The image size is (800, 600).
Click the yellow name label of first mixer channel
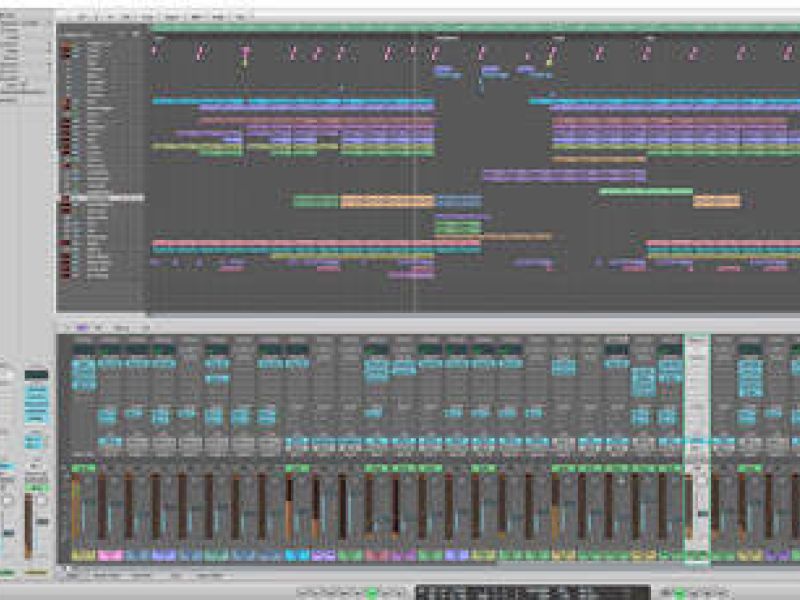pos(83,555)
